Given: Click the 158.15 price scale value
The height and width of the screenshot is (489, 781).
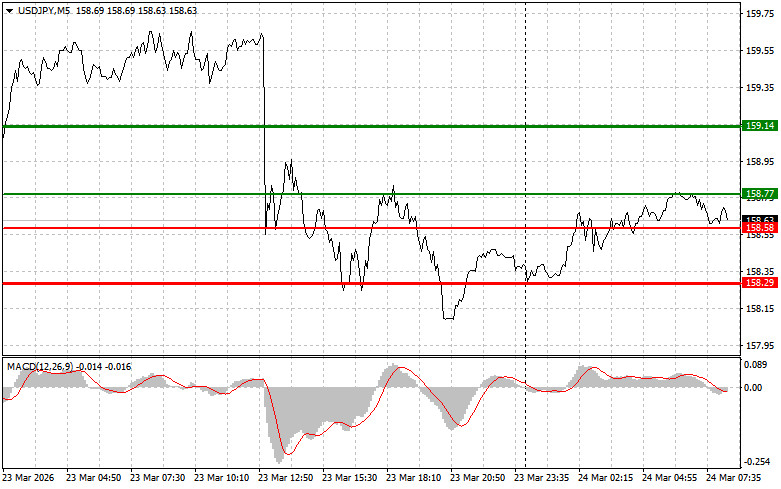Looking at the screenshot, I should [760, 309].
